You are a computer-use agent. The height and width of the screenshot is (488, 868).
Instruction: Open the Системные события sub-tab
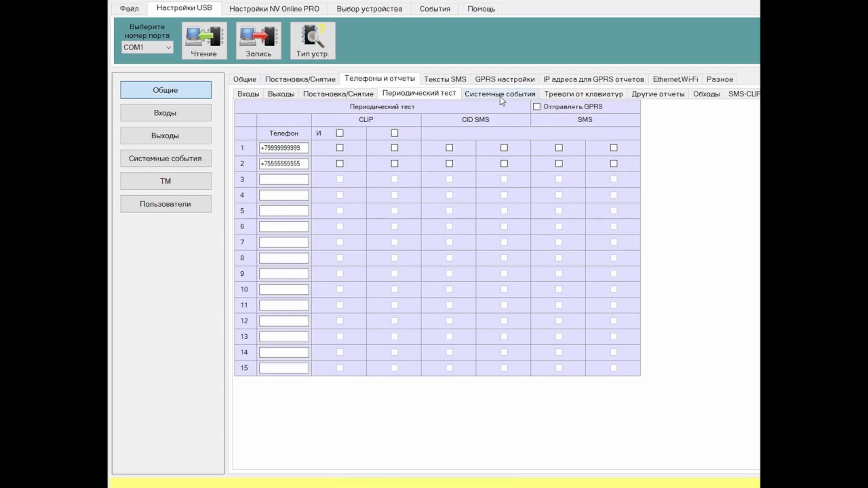coord(500,94)
